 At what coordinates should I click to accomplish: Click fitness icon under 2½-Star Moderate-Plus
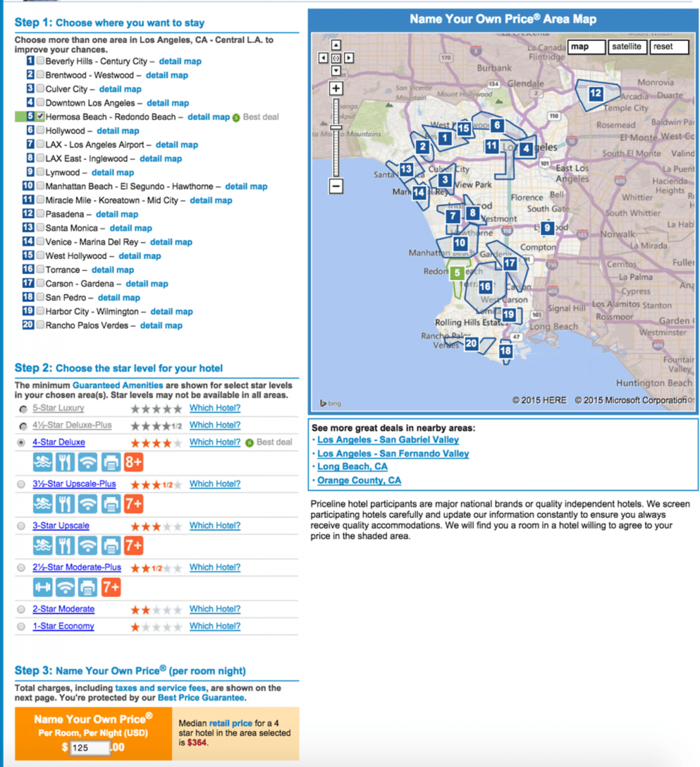(x=43, y=587)
